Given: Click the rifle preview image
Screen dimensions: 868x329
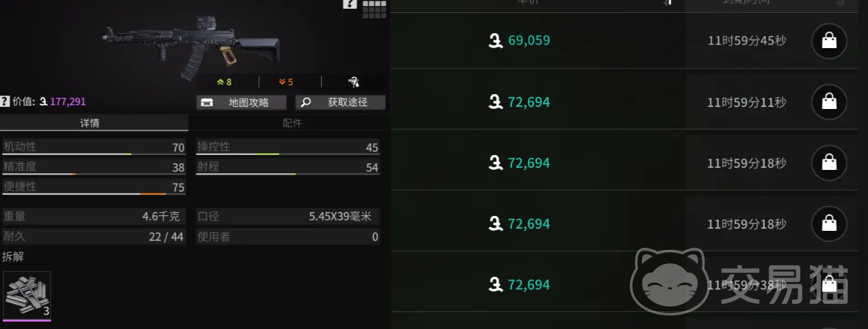Looking at the screenshot, I should tap(191, 44).
